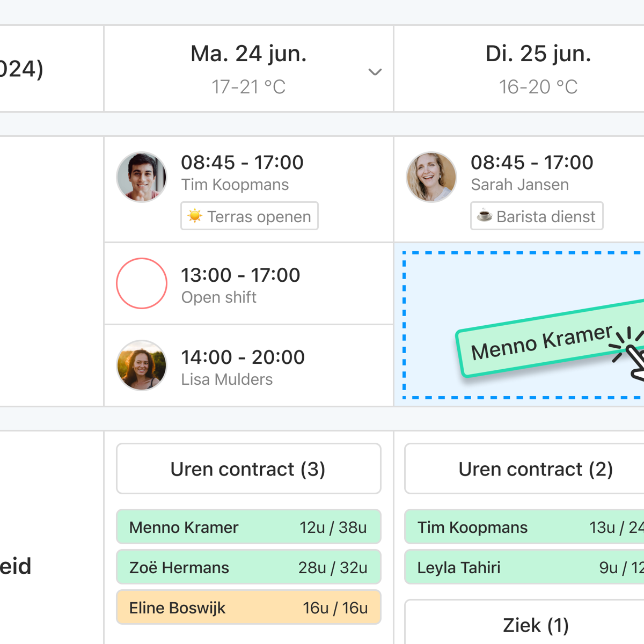The height and width of the screenshot is (644, 644).
Task: Select orange Eline Boswijk 16u row
Action: [248, 608]
